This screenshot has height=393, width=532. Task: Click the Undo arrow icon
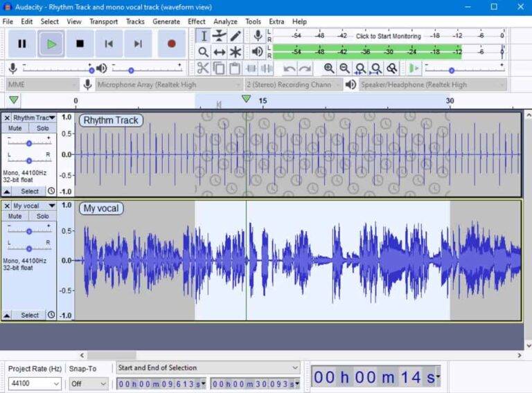[x=290, y=68]
